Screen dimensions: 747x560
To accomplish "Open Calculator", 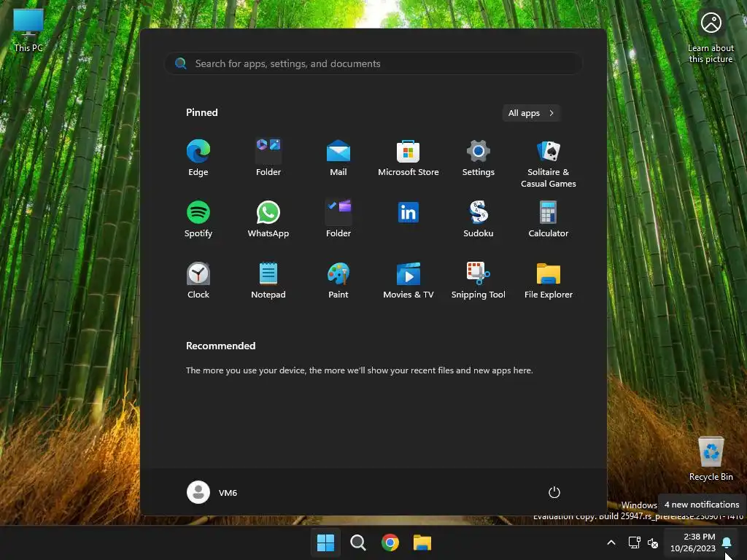I will coord(549,219).
